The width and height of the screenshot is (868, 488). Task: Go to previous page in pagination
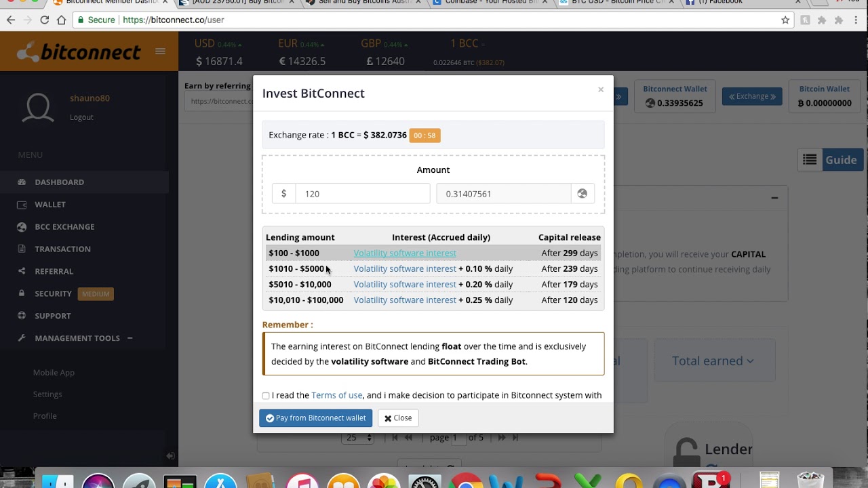coord(408,438)
